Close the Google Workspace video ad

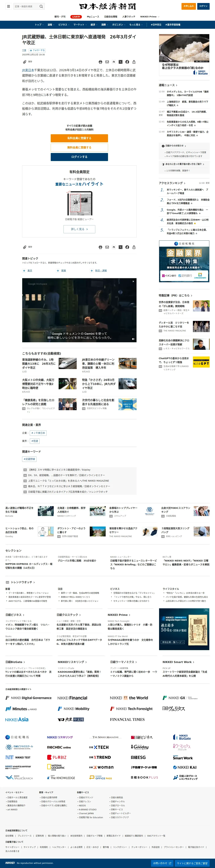tap(133, 281)
